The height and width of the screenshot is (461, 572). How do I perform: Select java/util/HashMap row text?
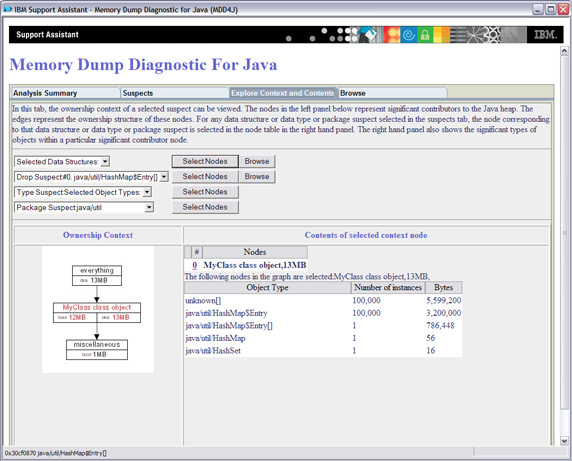pos(215,338)
